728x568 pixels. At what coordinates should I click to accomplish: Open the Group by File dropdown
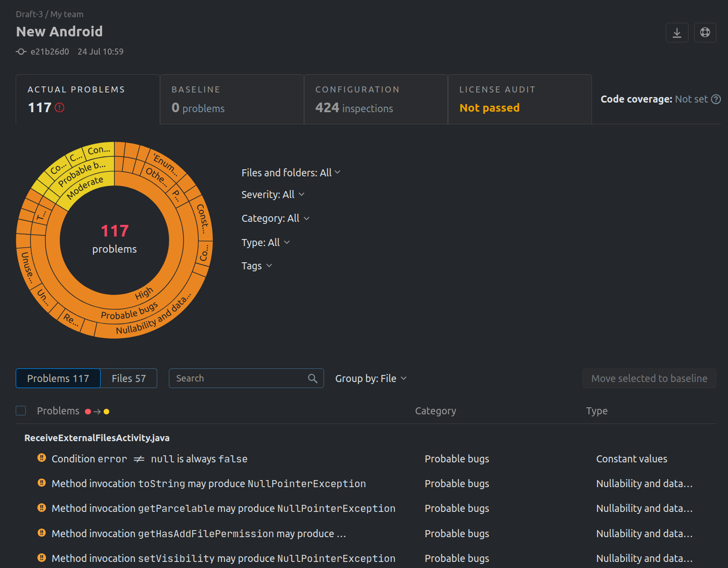[371, 378]
